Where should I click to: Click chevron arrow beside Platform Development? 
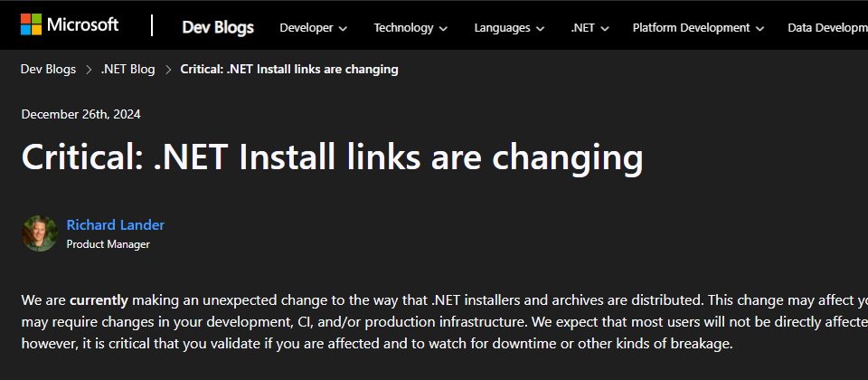coord(759,29)
